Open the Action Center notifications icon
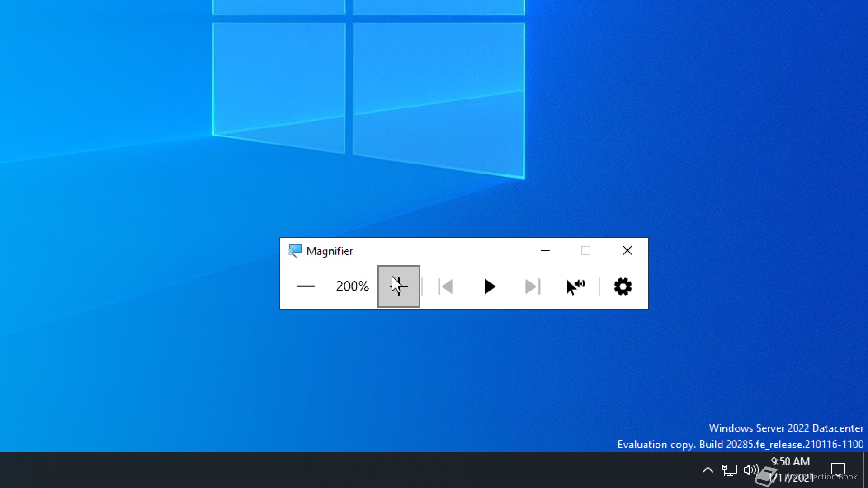Screen dimensions: 868x488 (838, 470)
